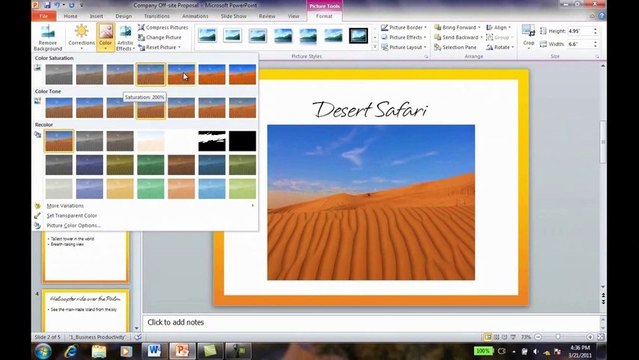The width and height of the screenshot is (639, 360).
Task: Open the Corrections sun icon
Action: (x=81, y=31)
